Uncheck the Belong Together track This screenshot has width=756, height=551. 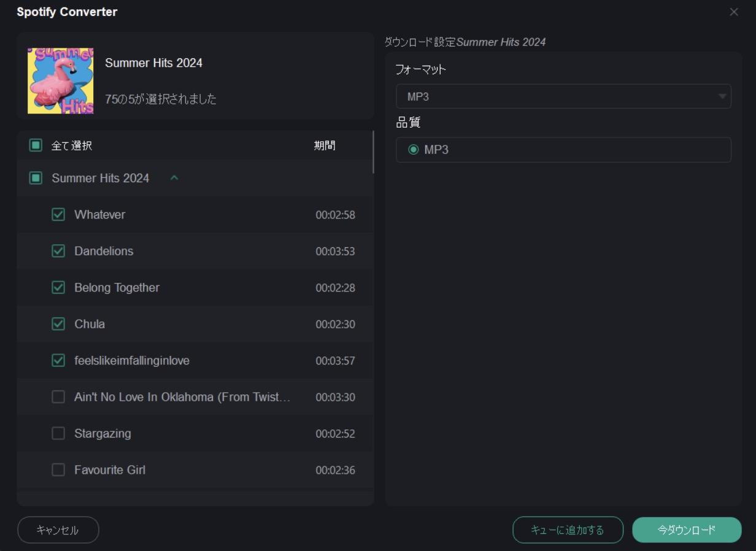pos(58,288)
